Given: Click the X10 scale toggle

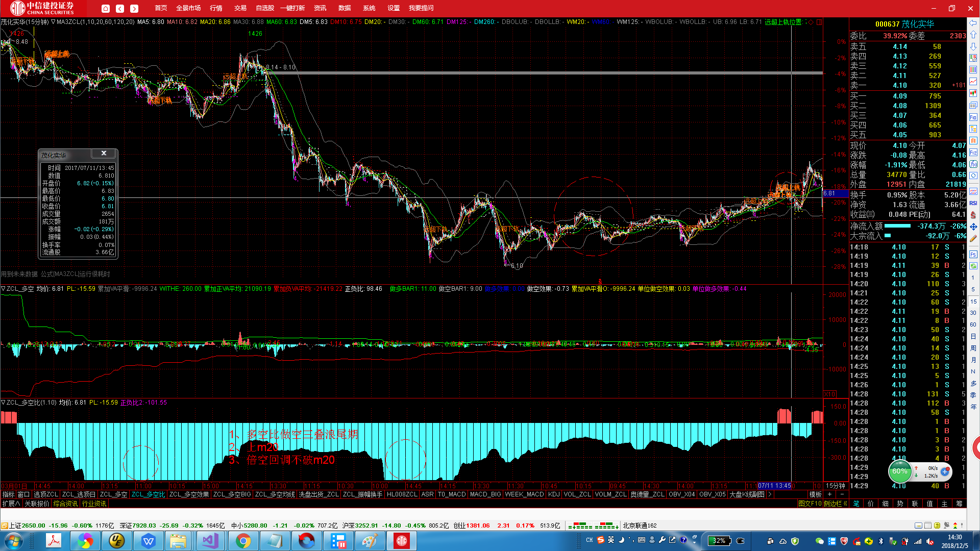Looking at the screenshot, I should click(x=830, y=394).
